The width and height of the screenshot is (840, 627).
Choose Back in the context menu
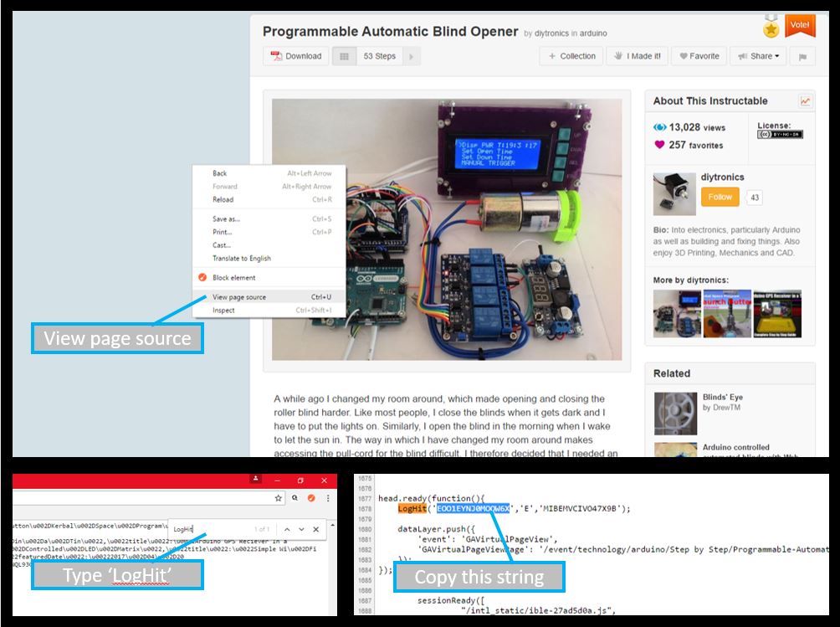(269, 173)
